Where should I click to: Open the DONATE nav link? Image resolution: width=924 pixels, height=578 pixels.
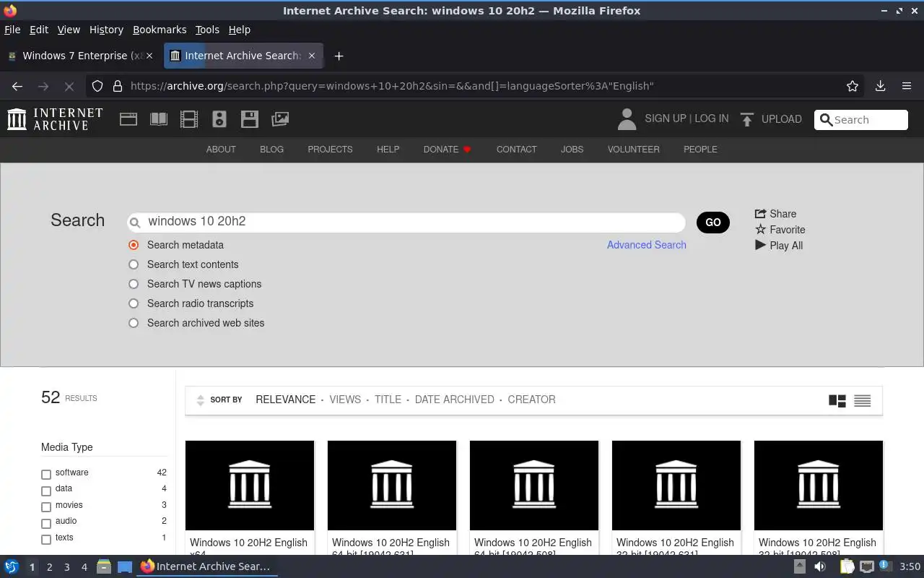point(448,150)
